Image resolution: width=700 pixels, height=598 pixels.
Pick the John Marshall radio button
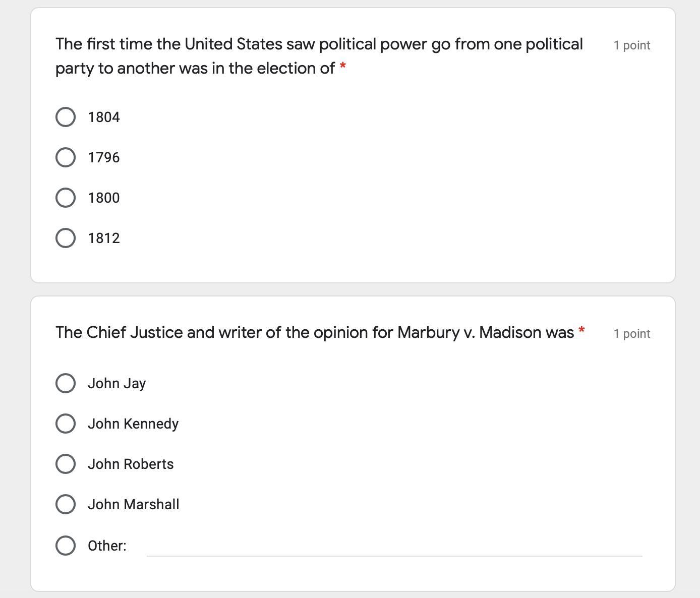pyautogui.click(x=66, y=504)
